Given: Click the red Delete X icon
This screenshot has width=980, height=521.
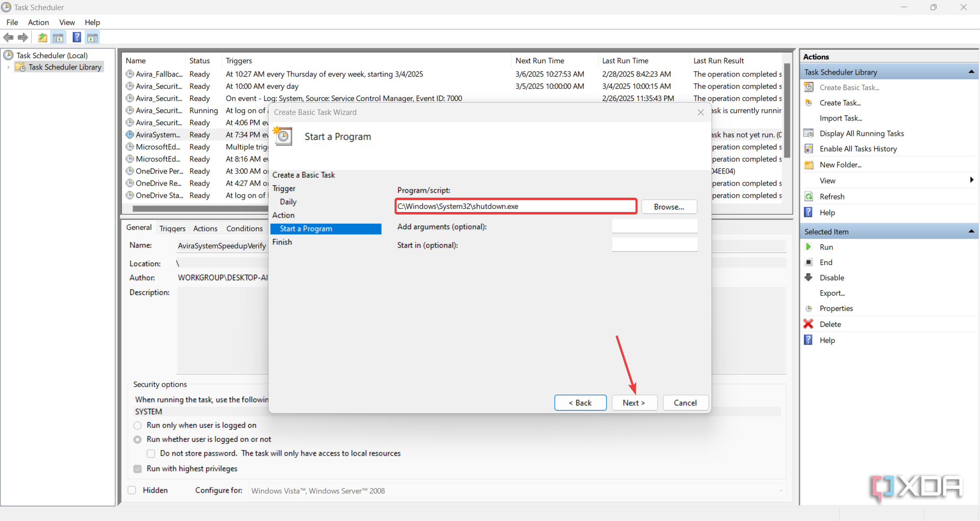Looking at the screenshot, I should pos(808,324).
